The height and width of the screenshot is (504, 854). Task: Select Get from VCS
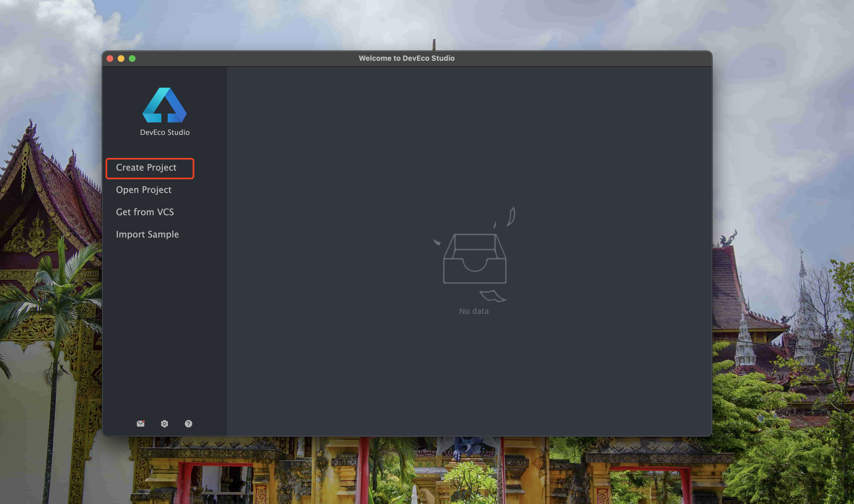pos(145,212)
